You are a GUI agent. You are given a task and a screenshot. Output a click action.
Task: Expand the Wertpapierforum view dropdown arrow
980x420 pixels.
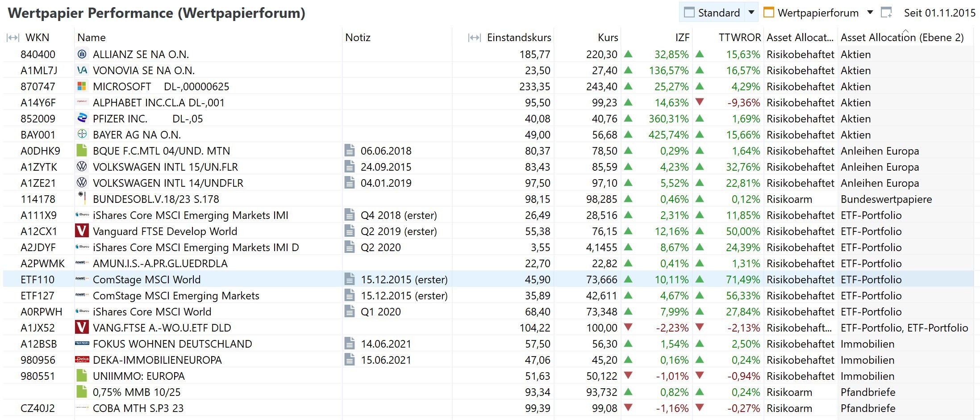click(870, 13)
